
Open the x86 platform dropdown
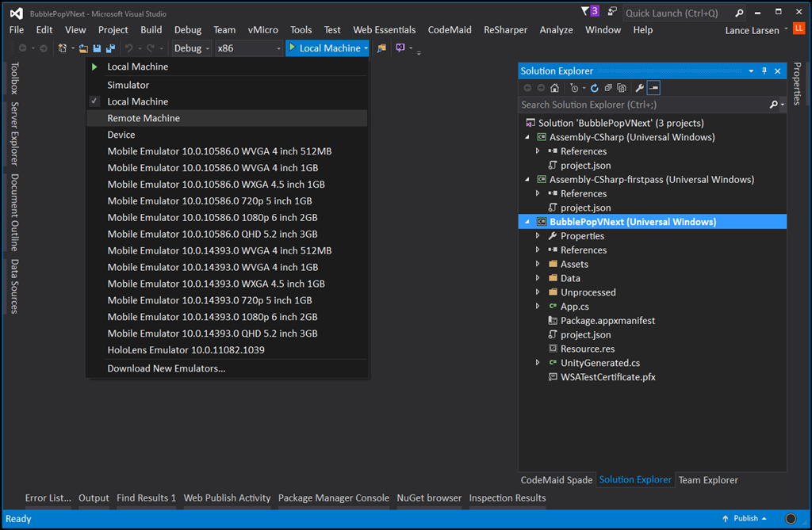248,48
